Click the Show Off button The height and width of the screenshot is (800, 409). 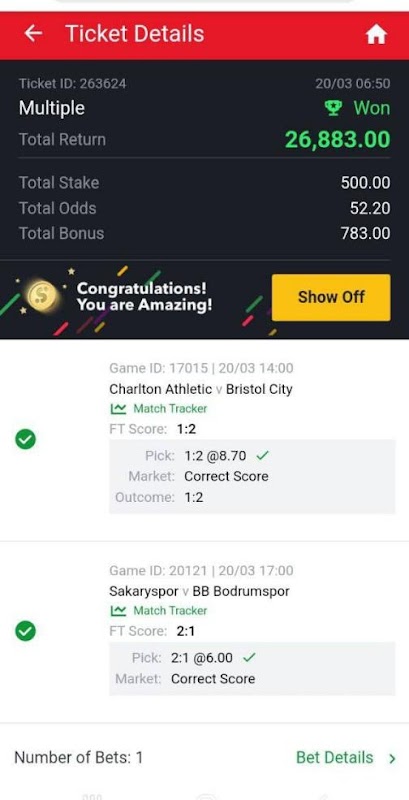[331, 297]
